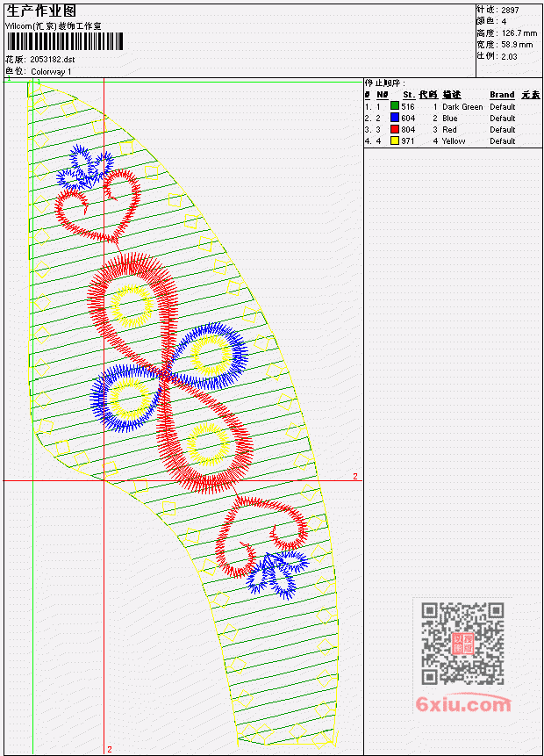Click 'Default' brand in Dark Green row
This screenshot has height=756, width=544.
pos(503,106)
